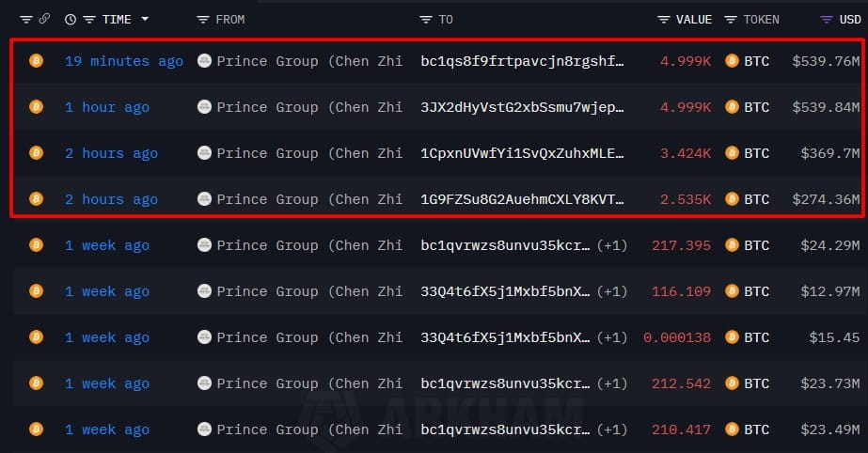Open Prince Group entity on $274.36M row
The width and height of the screenshot is (868, 453).
point(309,198)
